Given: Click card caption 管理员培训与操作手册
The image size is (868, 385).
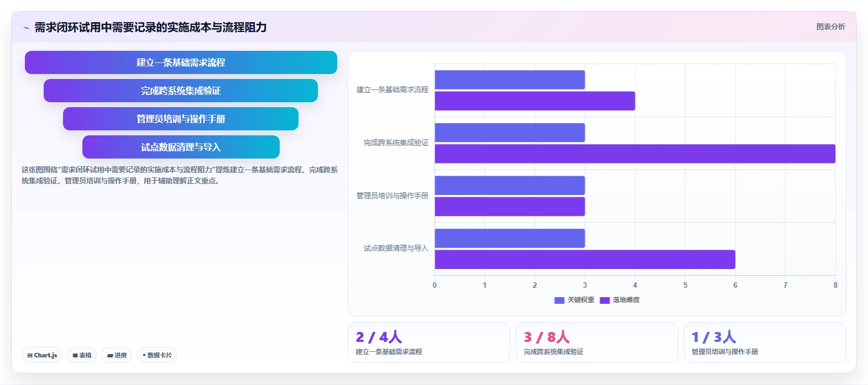Looking at the screenshot, I should click(725, 352).
